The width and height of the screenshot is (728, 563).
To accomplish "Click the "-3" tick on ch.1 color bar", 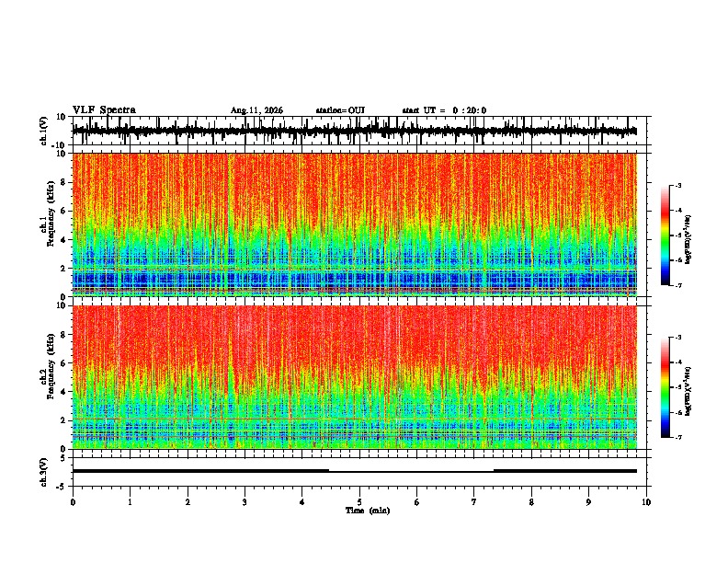I will pyautogui.click(x=678, y=186).
